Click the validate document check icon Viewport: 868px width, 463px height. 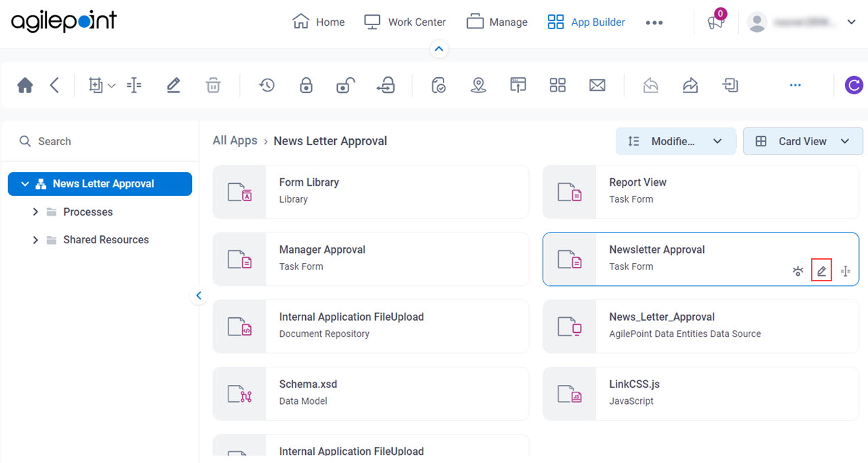tap(439, 85)
